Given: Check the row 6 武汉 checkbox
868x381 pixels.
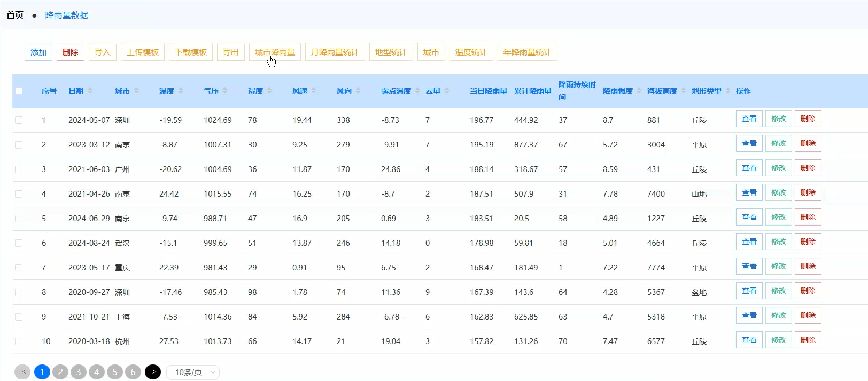Looking at the screenshot, I should [x=19, y=243].
